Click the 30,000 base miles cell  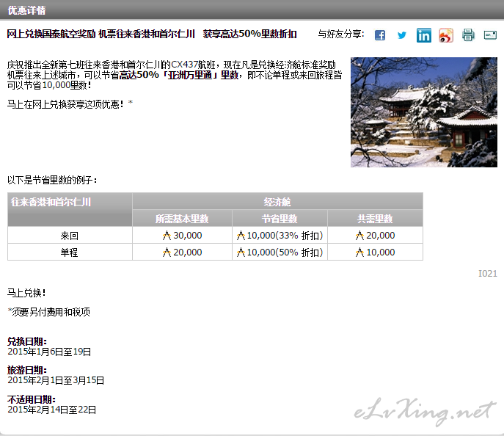point(182,236)
